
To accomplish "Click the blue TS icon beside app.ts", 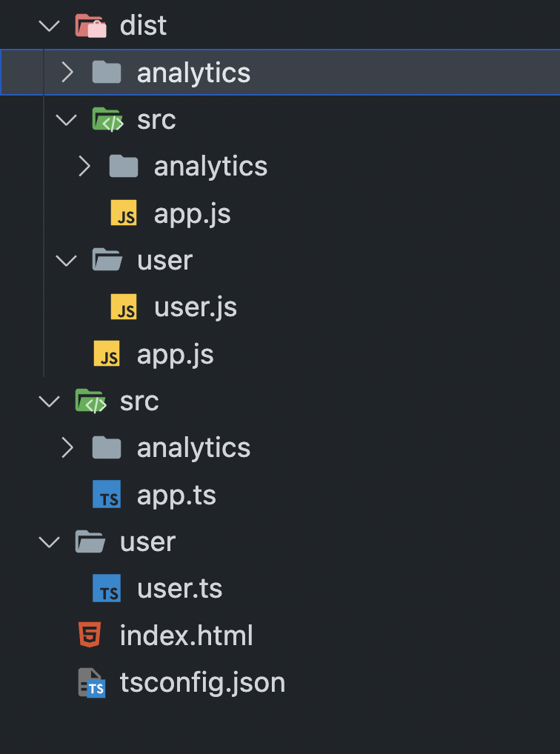I will (x=107, y=494).
